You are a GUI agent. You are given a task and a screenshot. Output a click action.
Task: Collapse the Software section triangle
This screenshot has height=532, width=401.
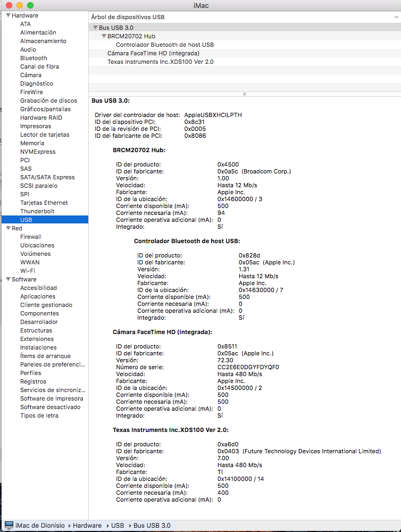[8, 279]
